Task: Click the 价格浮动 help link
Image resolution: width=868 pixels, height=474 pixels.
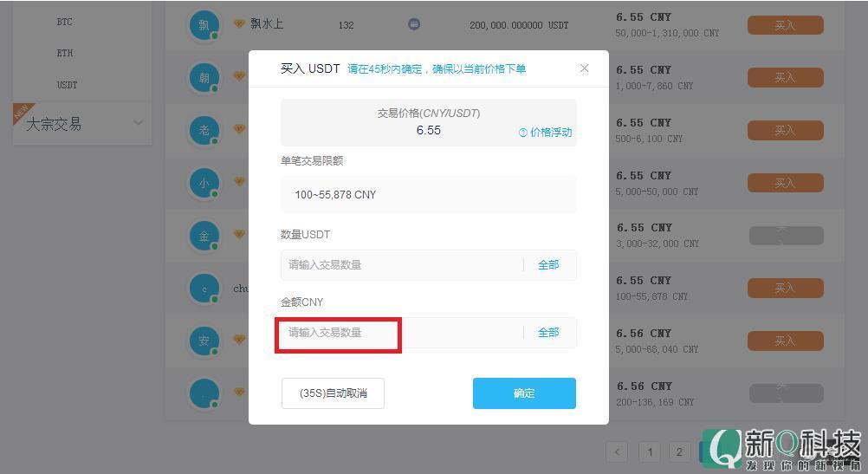Action: tap(551, 133)
